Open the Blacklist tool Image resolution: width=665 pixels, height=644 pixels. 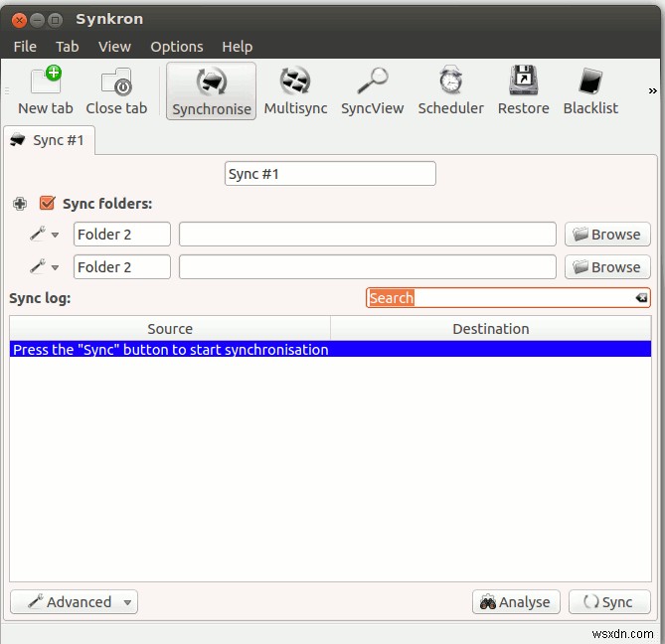click(590, 90)
